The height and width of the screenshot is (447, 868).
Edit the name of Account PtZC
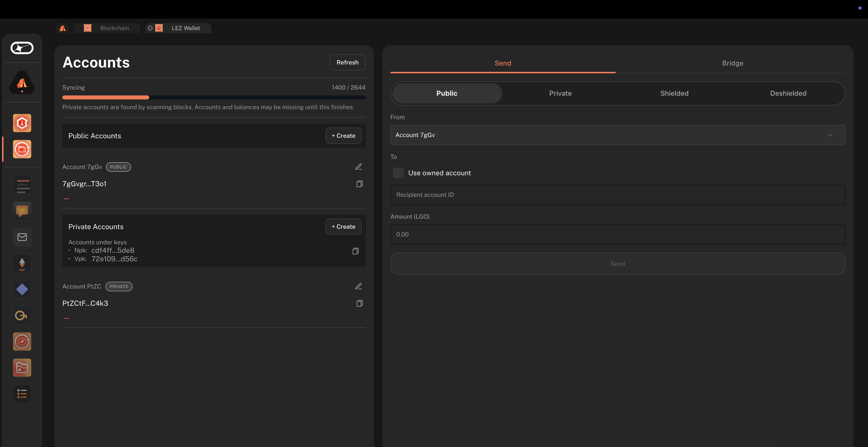(359, 286)
